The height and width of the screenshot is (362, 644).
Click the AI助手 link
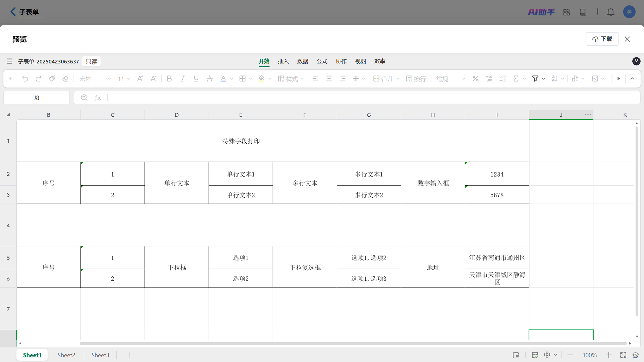[542, 12]
